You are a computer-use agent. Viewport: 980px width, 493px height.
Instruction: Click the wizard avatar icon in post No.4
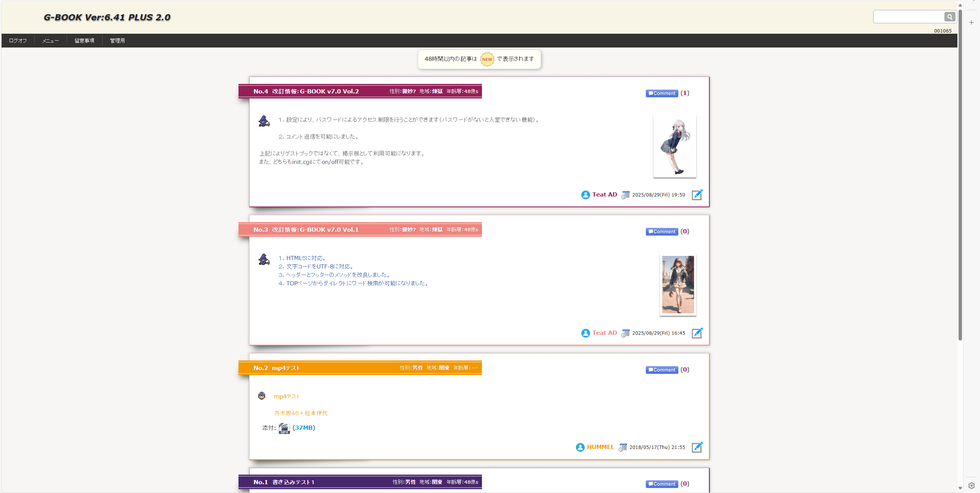[264, 121]
